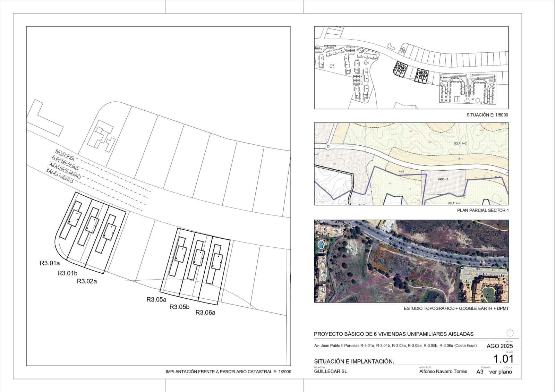The width and height of the screenshot is (555, 392).
Task: Click the GOLF II-2 zone label
Action: (460, 143)
